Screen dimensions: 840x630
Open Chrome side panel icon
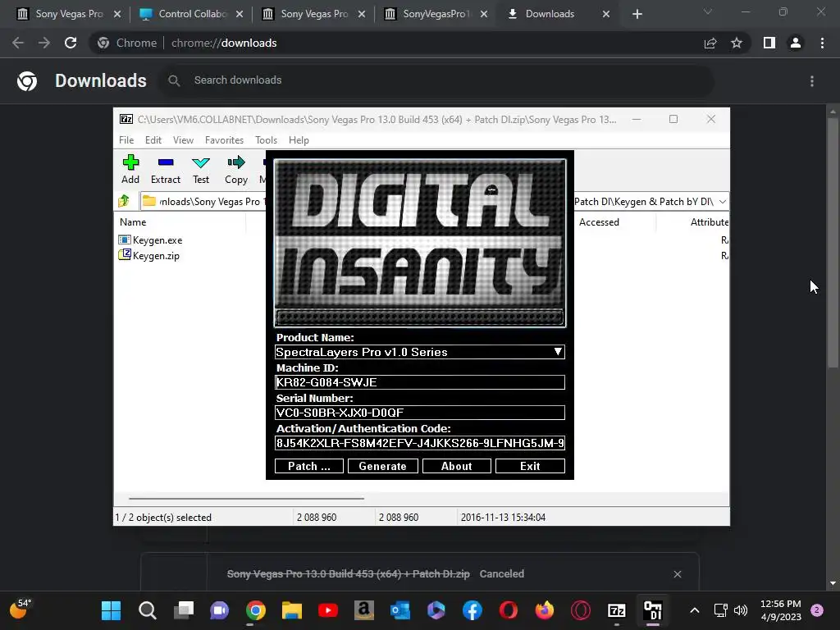(x=769, y=43)
